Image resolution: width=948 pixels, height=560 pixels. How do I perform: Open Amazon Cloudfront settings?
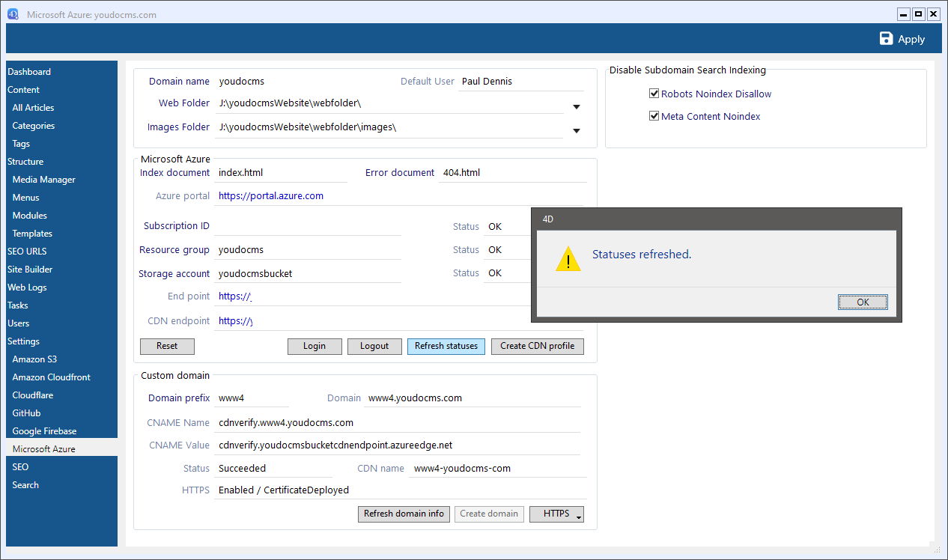point(52,377)
